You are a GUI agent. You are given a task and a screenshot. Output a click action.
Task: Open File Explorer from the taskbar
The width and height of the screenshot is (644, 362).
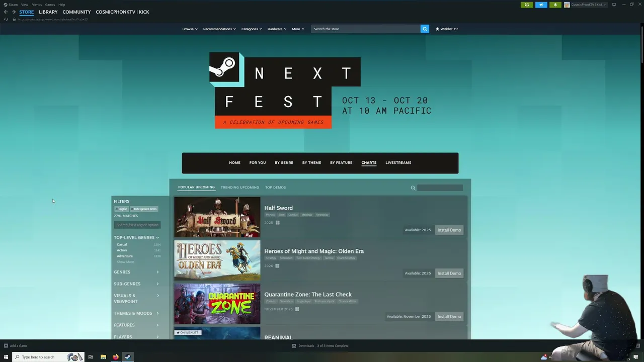103,357
